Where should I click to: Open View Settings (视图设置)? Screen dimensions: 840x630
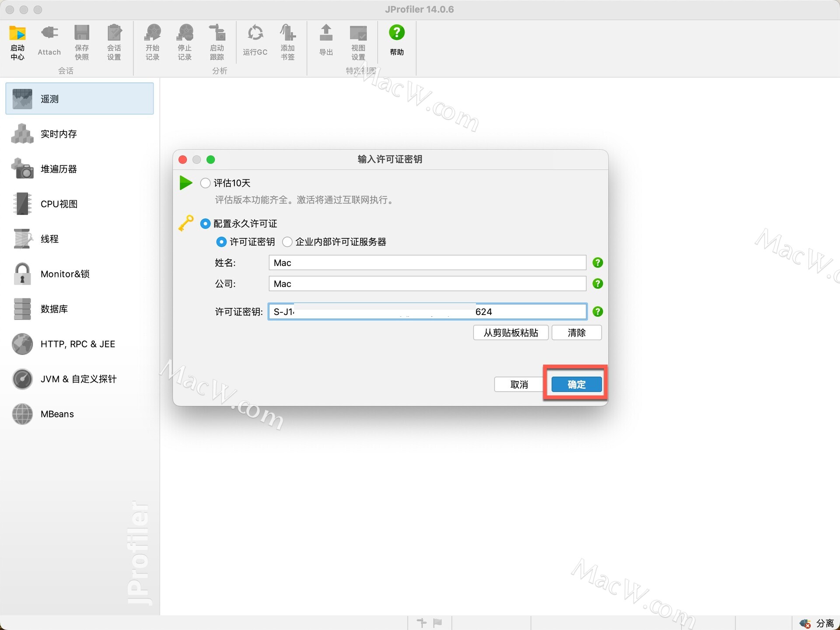[358, 42]
